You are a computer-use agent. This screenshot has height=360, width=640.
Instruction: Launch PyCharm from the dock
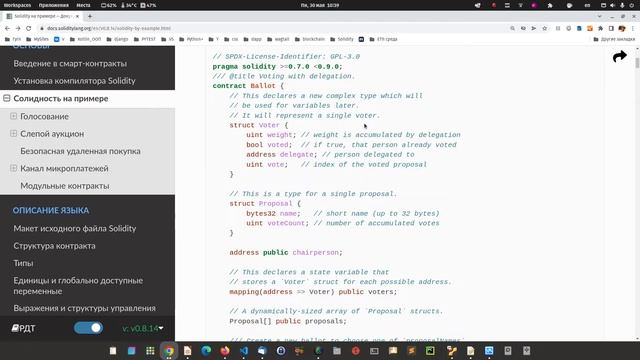coord(430,351)
